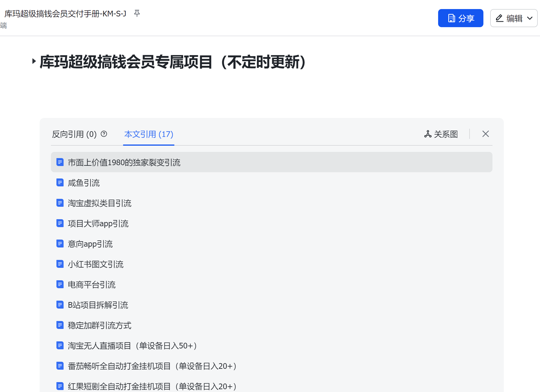Open 淘宝无人直播项目 document link

click(132, 346)
